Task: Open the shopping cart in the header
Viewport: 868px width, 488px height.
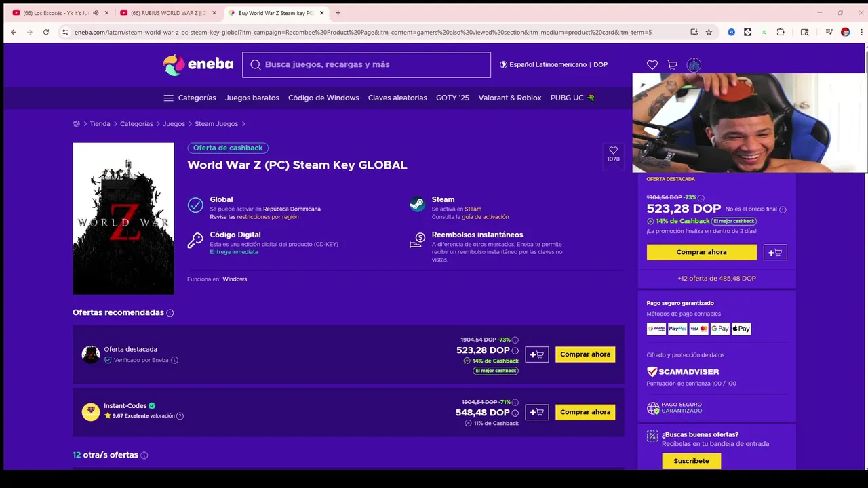Action: pos(672,65)
